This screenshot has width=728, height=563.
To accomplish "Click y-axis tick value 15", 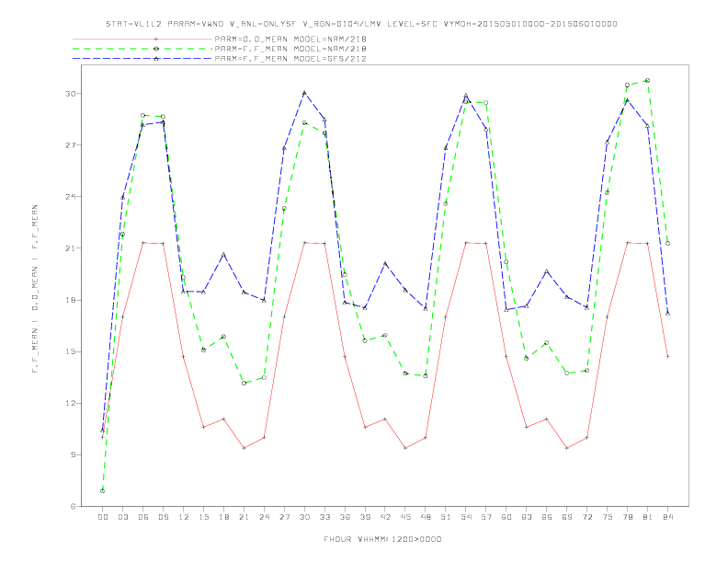I will pos(70,351).
